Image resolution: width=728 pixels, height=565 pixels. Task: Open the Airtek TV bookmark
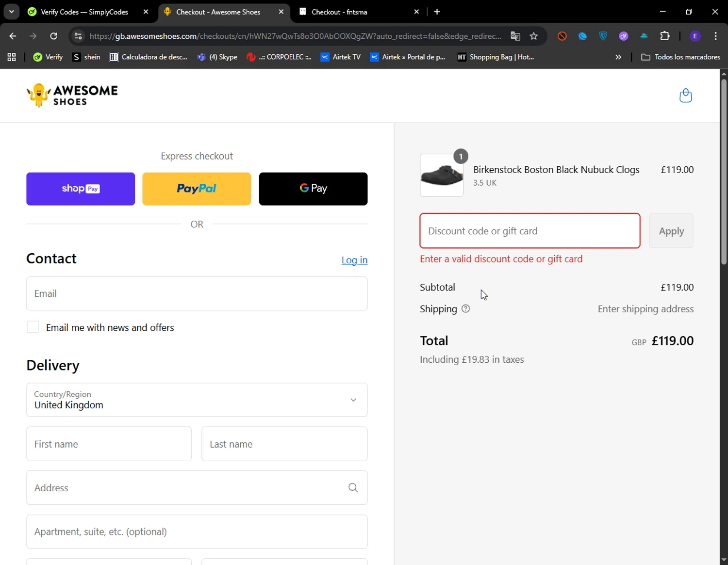coord(341,57)
